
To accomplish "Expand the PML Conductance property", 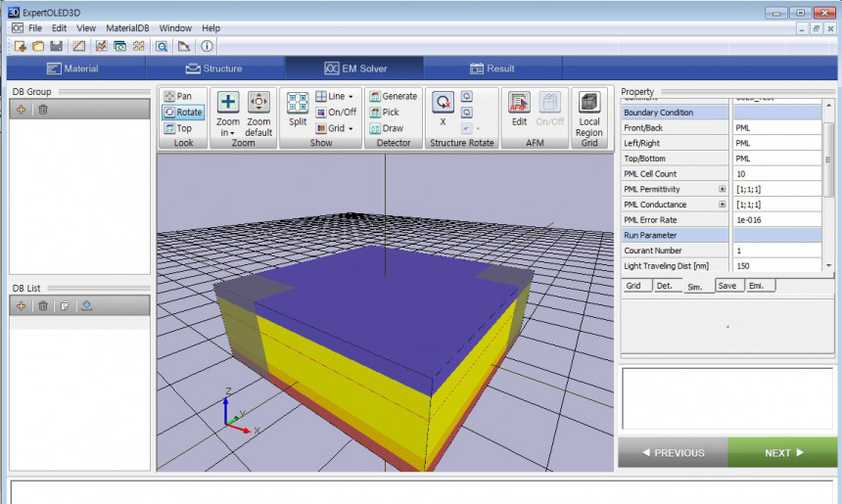I will 723,205.
